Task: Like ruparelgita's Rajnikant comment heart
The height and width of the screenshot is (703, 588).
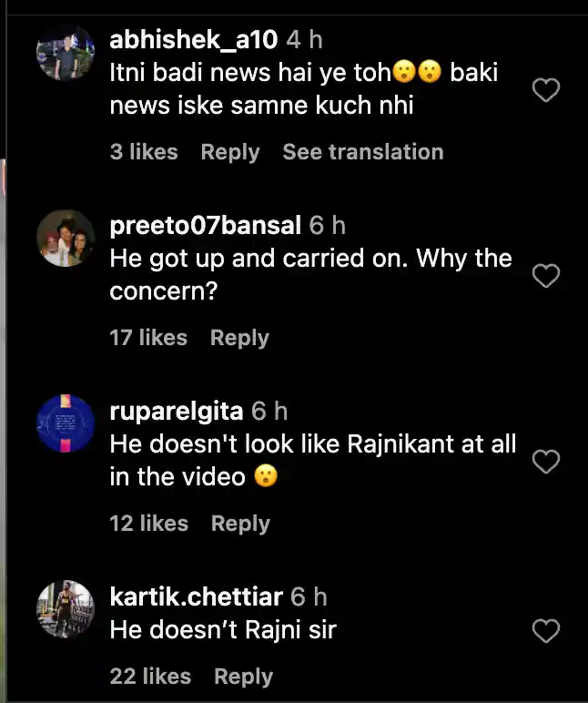Action: point(545,462)
